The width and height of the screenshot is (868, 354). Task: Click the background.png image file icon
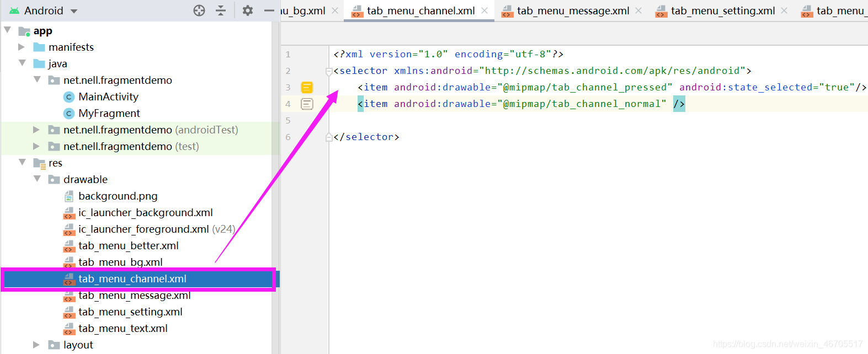tap(69, 196)
